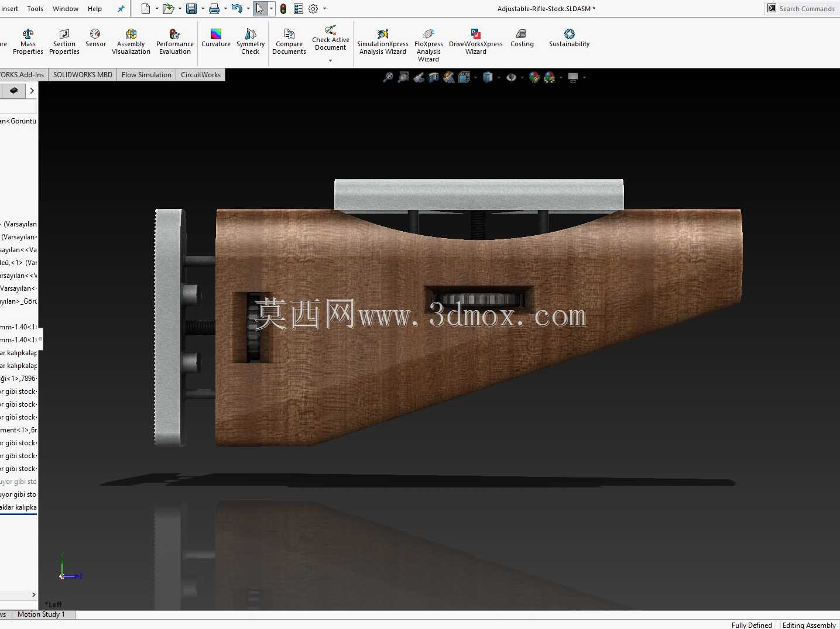This screenshot has width=840, height=629.
Task: Open File Properties list icon
Action: (x=299, y=9)
